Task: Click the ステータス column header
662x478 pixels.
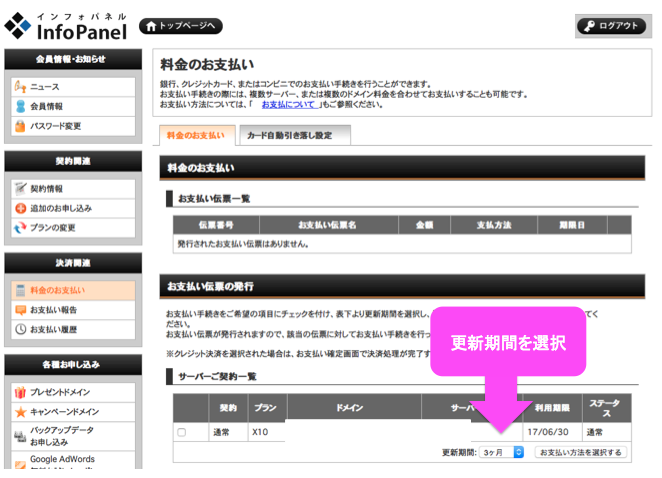Action: point(607,408)
